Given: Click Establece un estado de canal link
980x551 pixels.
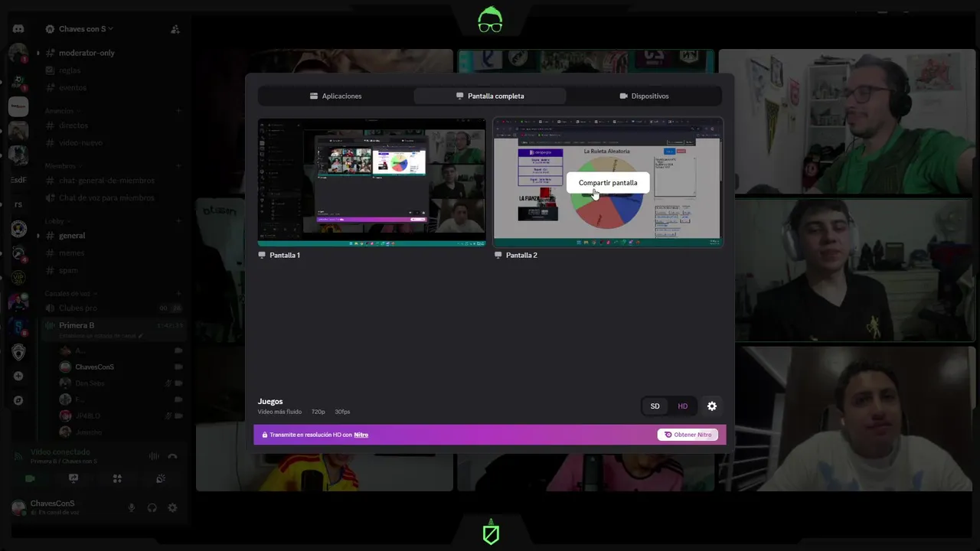Looking at the screenshot, I should point(97,336).
